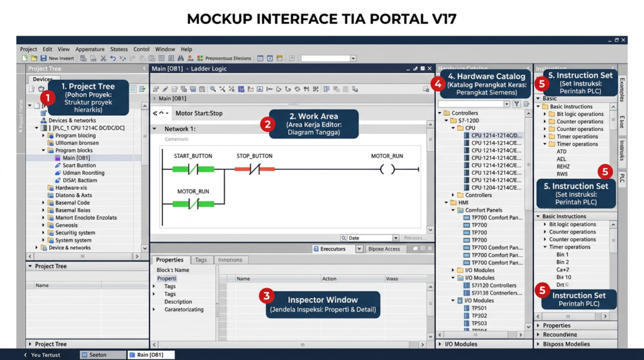This screenshot has width=644, height=360.
Task: Click the NO contact under START_BUTTON
Action: coord(193,169)
